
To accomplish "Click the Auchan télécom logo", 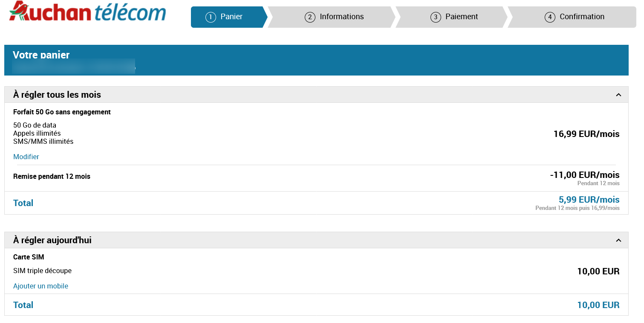I will pos(87,12).
